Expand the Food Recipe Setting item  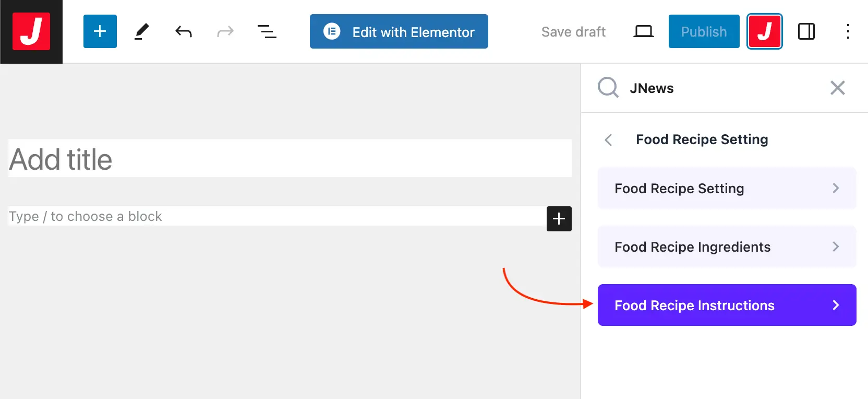click(727, 189)
